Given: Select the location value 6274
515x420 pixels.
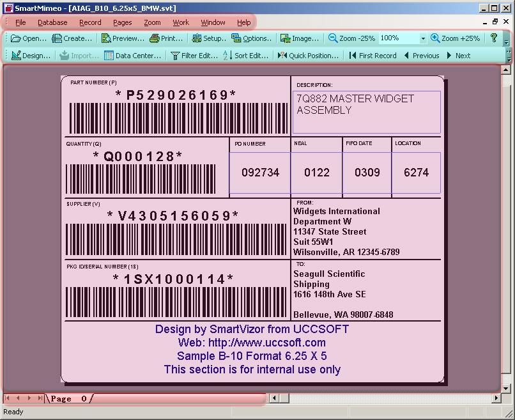Looking at the screenshot, I should pyautogui.click(x=416, y=173).
